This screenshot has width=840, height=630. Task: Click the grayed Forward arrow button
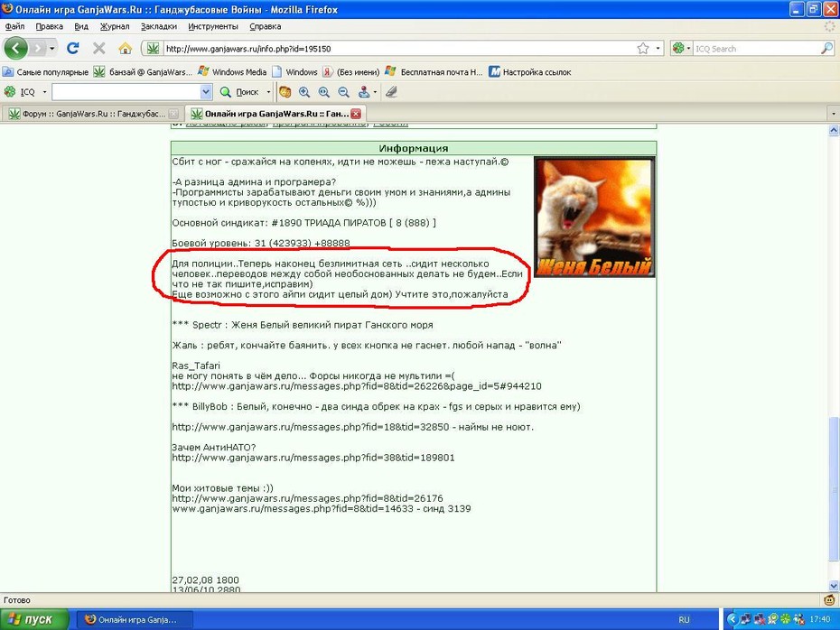tap(37, 49)
